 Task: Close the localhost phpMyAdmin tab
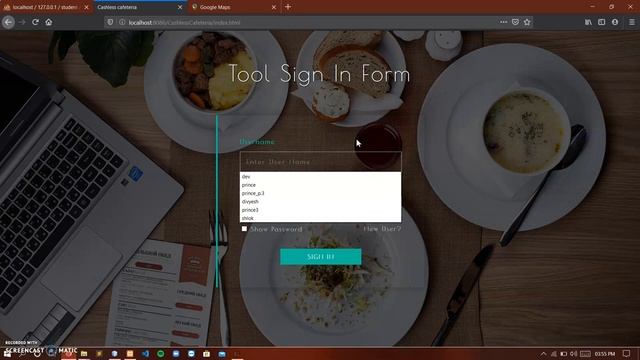pos(86,7)
